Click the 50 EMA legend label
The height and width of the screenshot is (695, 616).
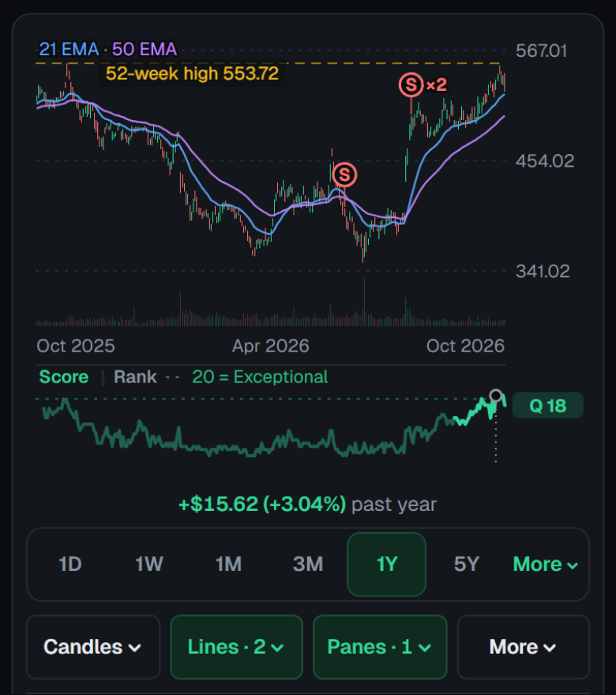[145, 49]
